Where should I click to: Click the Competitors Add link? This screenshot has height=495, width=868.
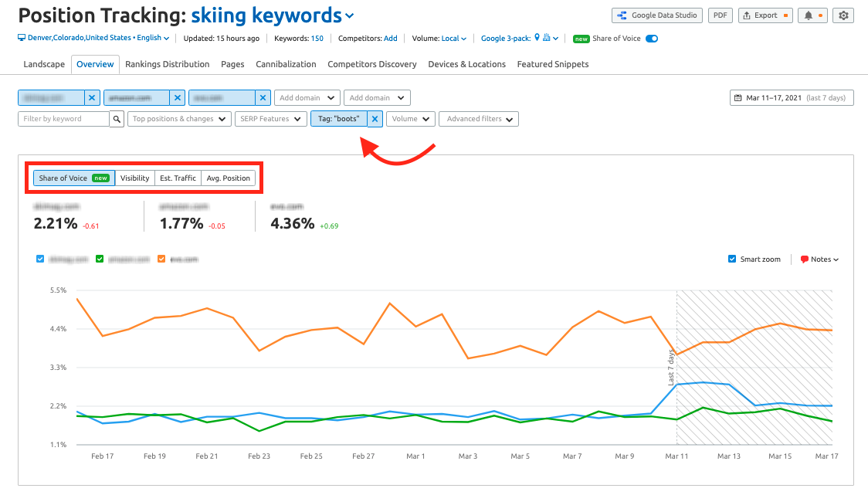click(x=390, y=38)
